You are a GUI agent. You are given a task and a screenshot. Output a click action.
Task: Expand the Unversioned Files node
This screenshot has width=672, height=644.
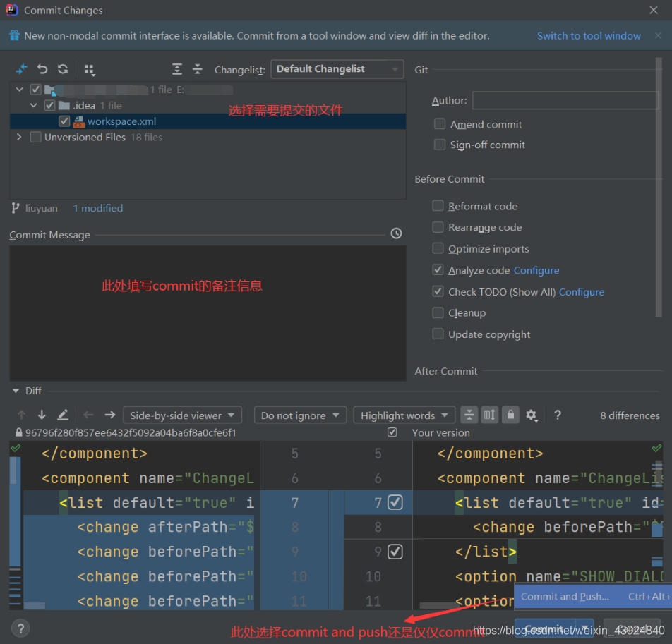pyautogui.click(x=19, y=138)
